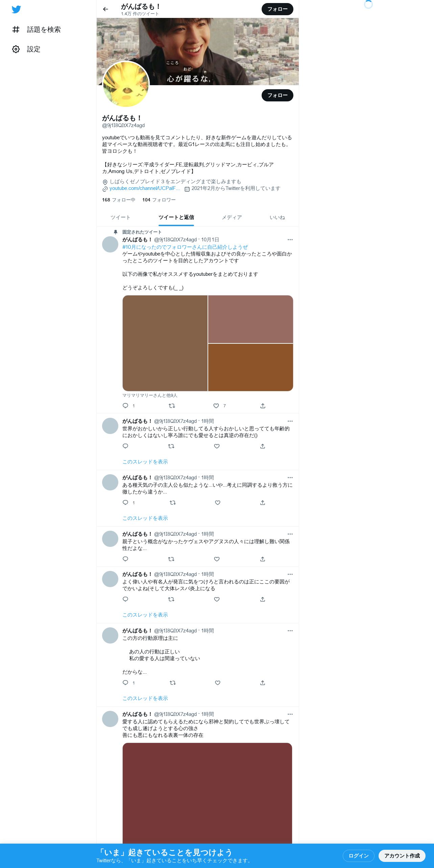The height and width of the screenshot is (868, 434).
Task: Open more options on 親子という概念 tweet
Action: pos(290,534)
